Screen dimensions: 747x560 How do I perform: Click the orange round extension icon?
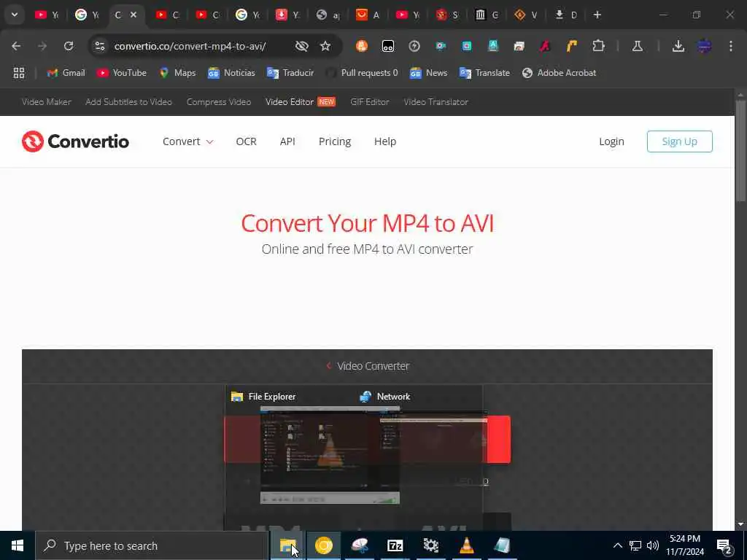click(362, 46)
